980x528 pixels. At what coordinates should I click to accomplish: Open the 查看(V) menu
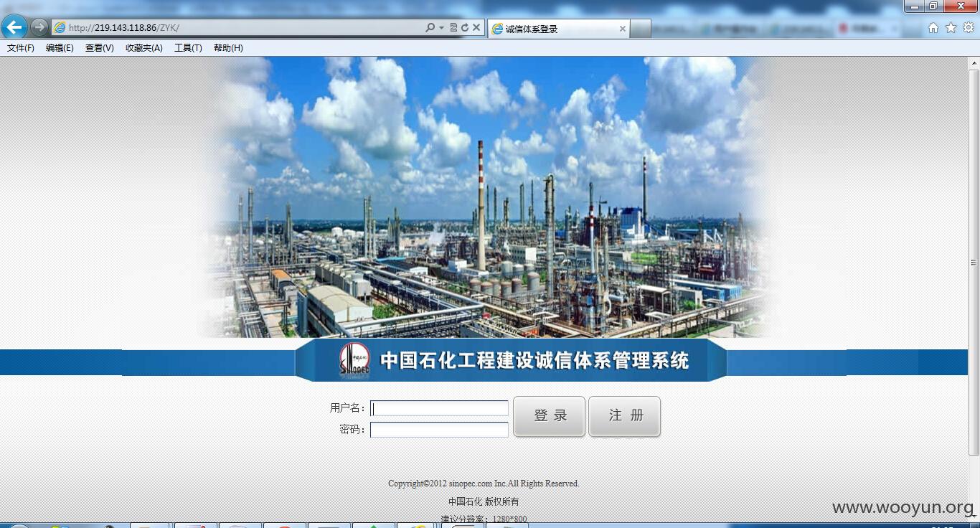pyautogui.click(x=99, y=48)
